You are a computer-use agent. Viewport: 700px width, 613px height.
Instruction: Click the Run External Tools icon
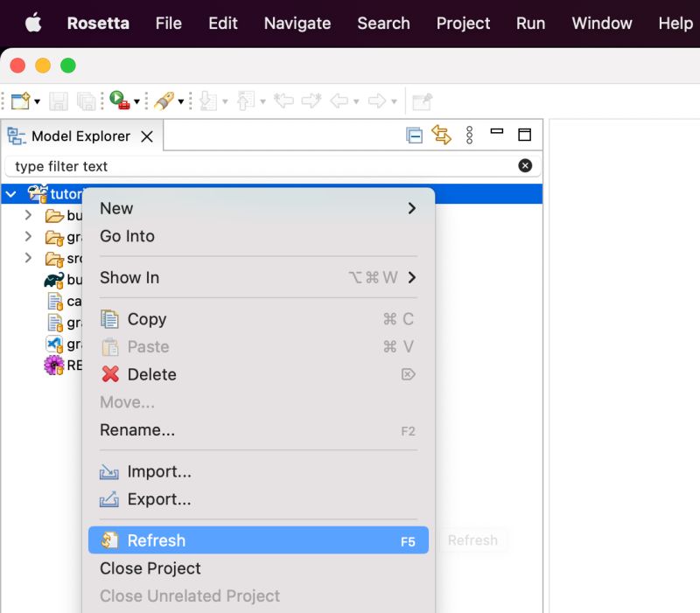coord(120,101)
